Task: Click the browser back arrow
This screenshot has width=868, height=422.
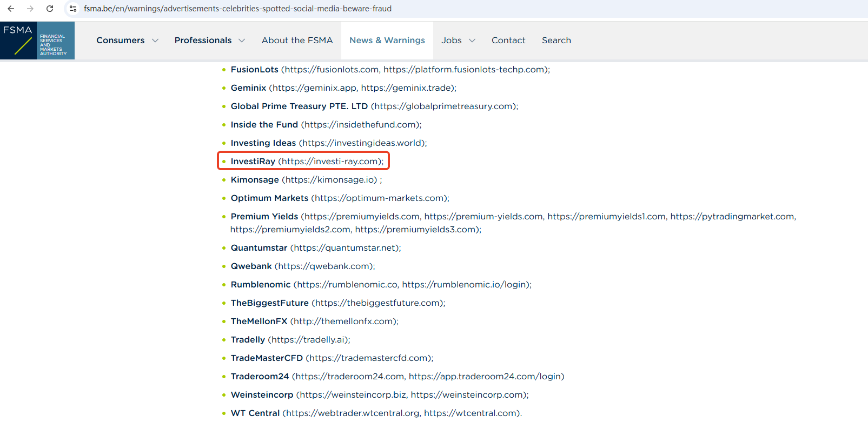Action: (11, 9)
